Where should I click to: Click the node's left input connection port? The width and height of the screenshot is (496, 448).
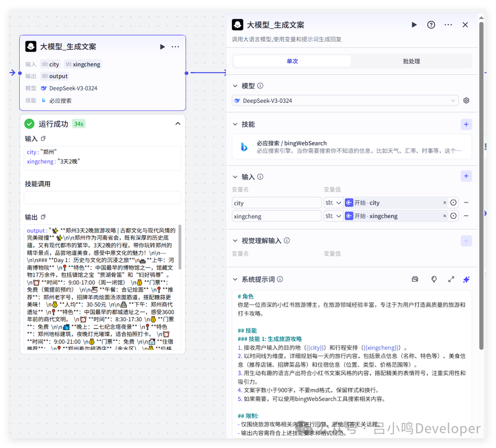(20, 73)
